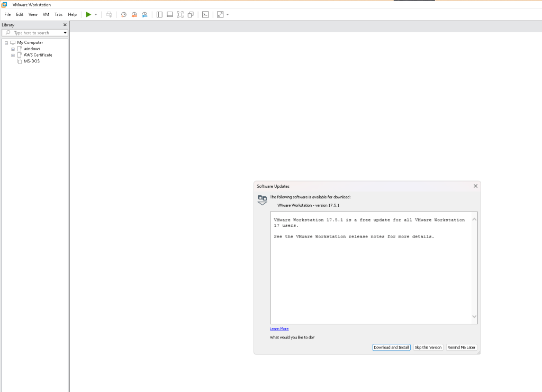Open stretch display options dropdown arrow
This screenshot has width=542, height=392.
click(228, 14)
